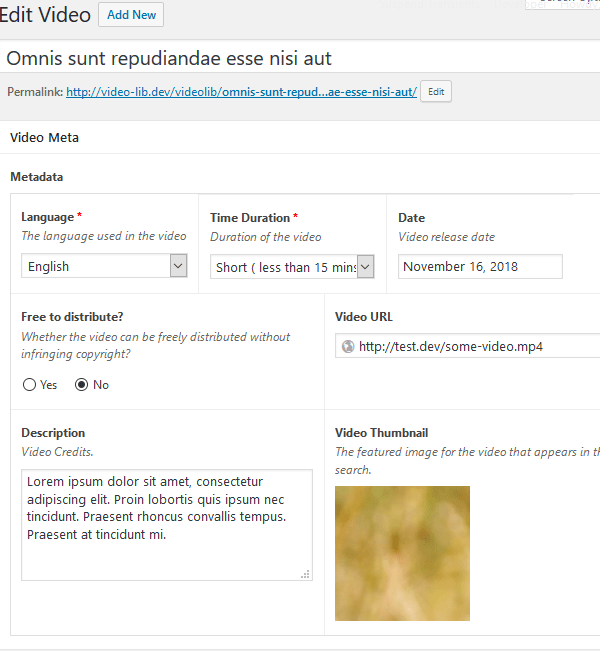Click the globe icon in Video URL
Viewport: 600px width, 651px height.
coord(348,346)
